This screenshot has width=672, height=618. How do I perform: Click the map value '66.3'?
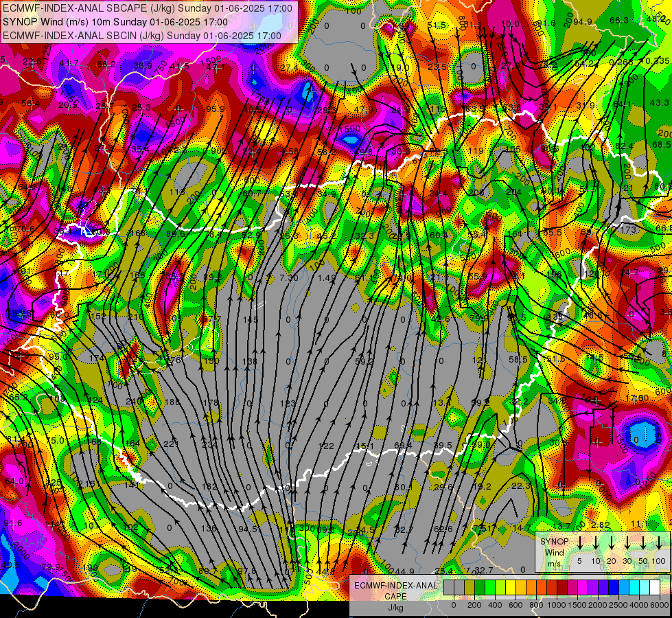point(619,20)
